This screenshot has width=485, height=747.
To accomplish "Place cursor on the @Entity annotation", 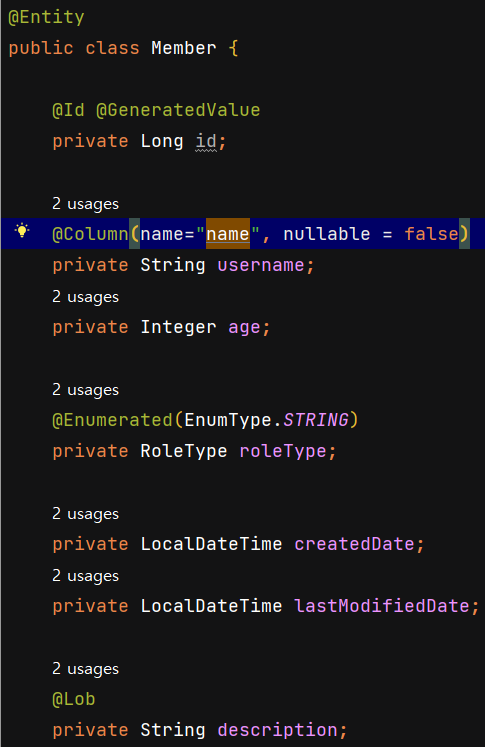I will tap(46, 18).
